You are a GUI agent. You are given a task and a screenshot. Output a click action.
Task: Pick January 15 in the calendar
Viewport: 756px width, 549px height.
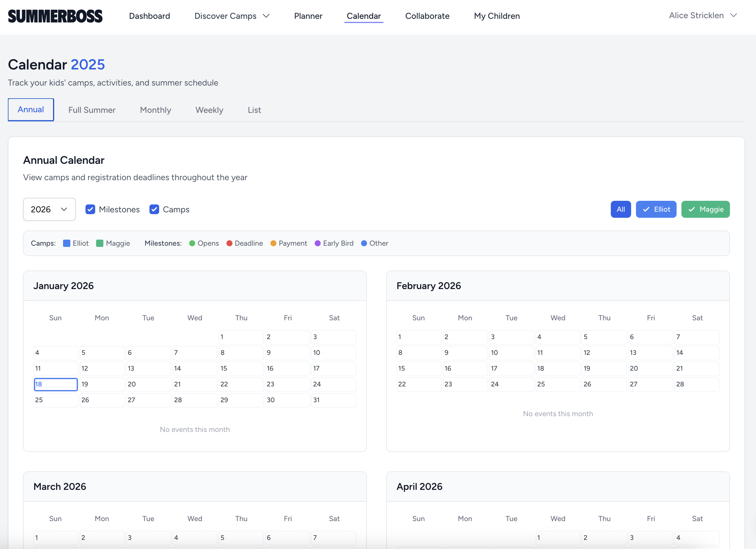click(x=241, y=369)
